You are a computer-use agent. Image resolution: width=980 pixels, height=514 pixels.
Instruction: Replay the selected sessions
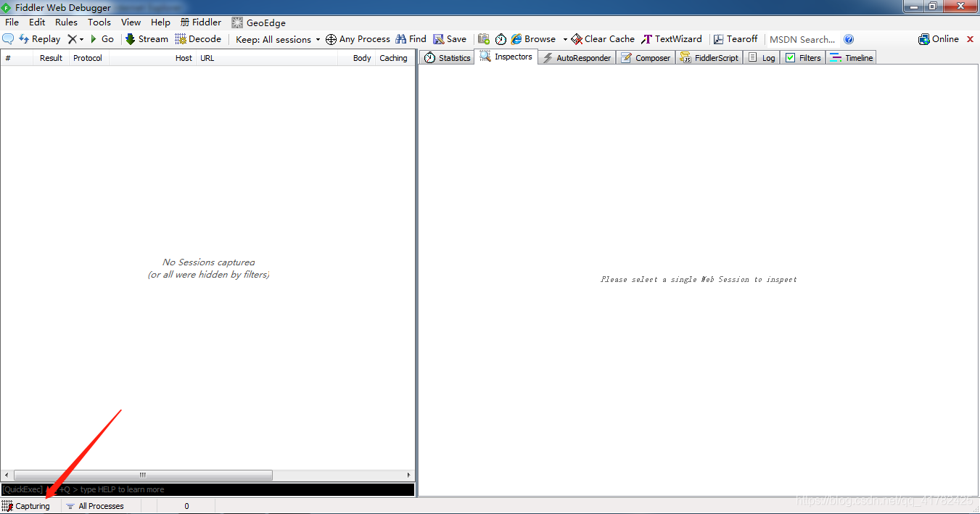[39, 39]
